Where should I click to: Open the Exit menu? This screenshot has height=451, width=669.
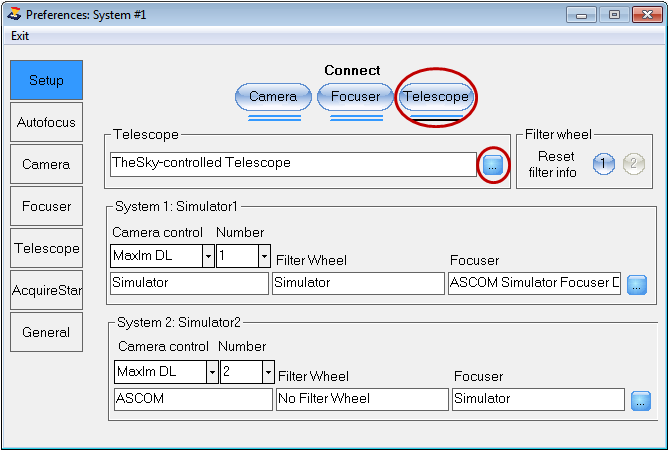20,36
